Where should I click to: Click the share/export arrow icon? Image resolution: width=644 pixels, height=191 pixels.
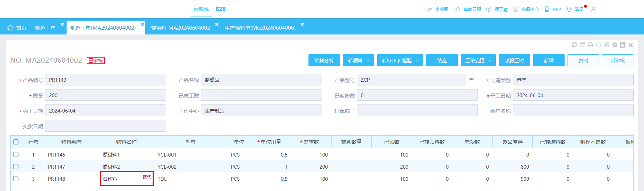(x=583, y=45)
